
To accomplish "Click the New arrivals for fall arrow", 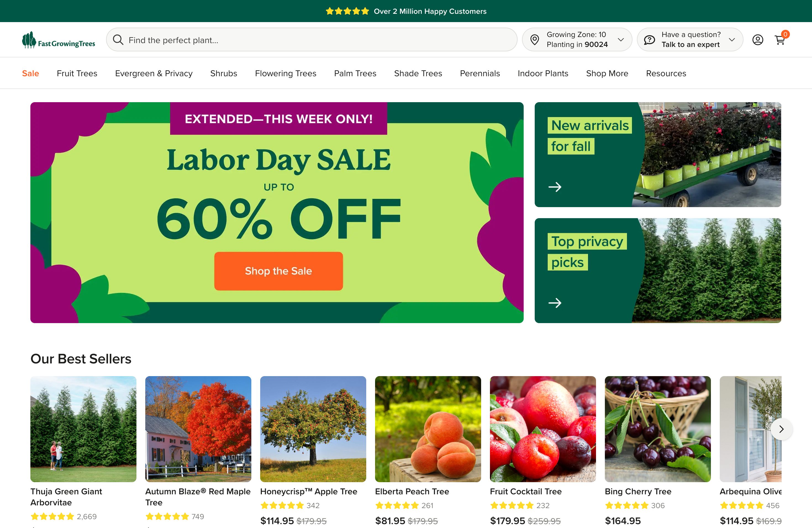I will coord(555,187).
